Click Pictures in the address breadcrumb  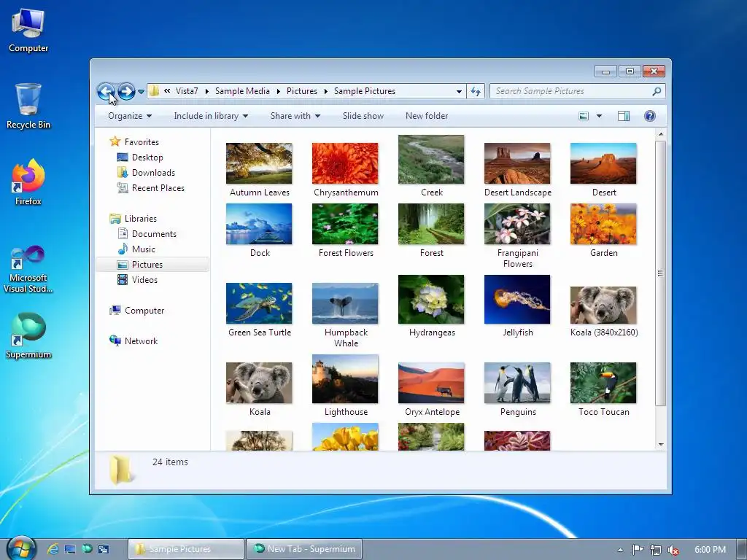(x=302, y=91)
